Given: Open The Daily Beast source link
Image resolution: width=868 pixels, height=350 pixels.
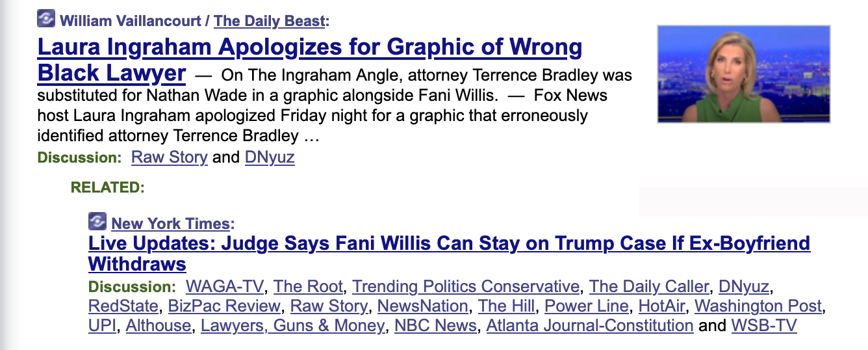Looking at the screenshot, I should [x=269, y=21].
